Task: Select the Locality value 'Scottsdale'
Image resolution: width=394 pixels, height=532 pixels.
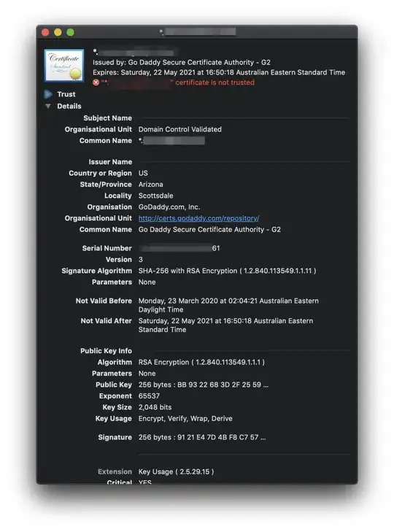Action: tap(155, 196)
